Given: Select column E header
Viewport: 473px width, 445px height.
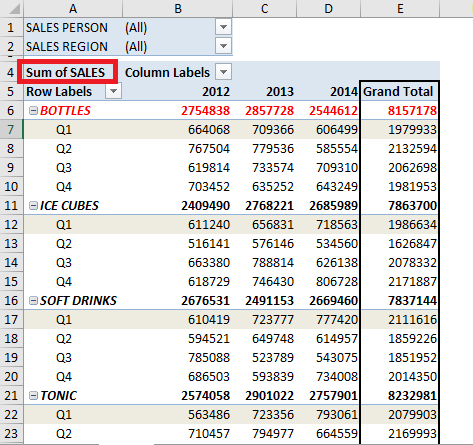Looking at the screenshot, I should point(400,8).
